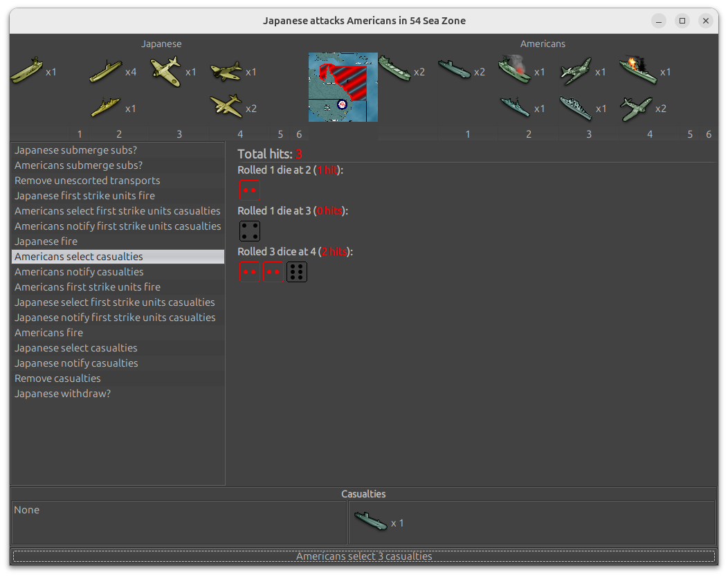Click the red die under Rolled at 2
This screenshot has height=577, width=728.
(x=249, y=190)
